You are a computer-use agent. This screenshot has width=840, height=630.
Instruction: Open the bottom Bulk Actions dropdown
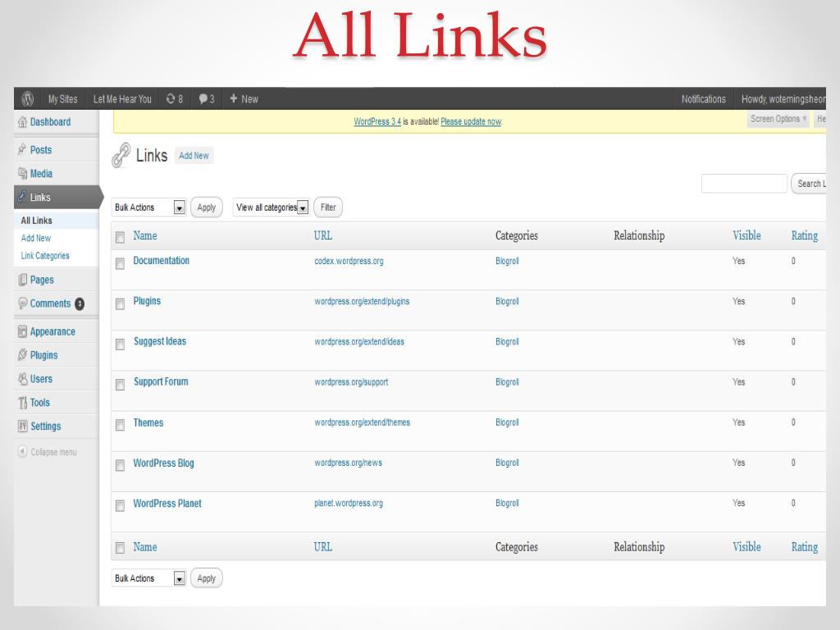(x=148, y=578)
